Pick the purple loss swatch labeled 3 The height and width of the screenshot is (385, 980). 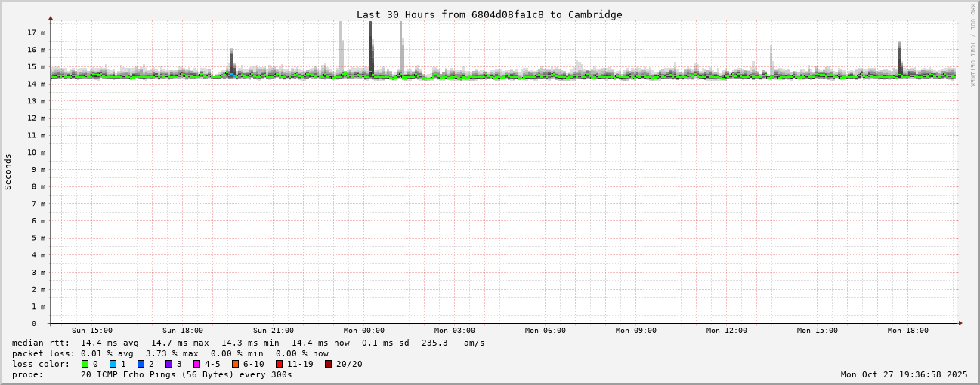[x=169, y=364]
